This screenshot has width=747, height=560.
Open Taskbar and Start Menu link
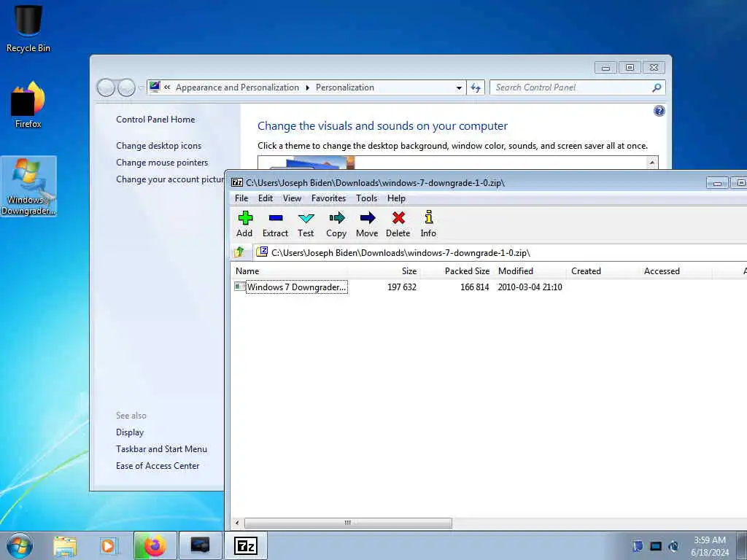[x=161, y=449]
